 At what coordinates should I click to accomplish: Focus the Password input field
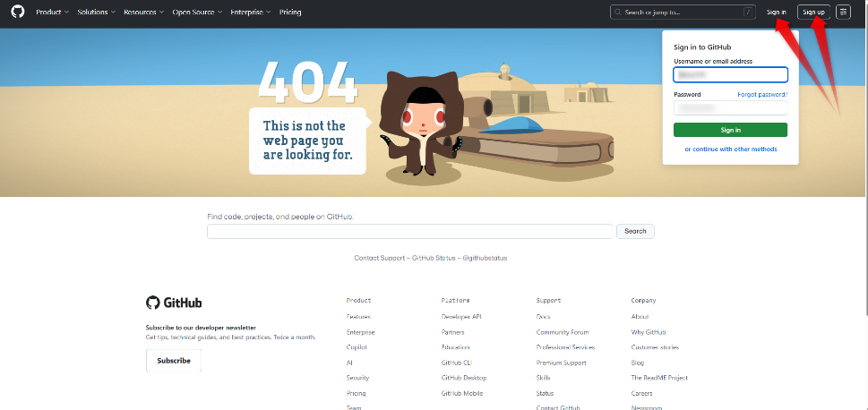point(730,108)
